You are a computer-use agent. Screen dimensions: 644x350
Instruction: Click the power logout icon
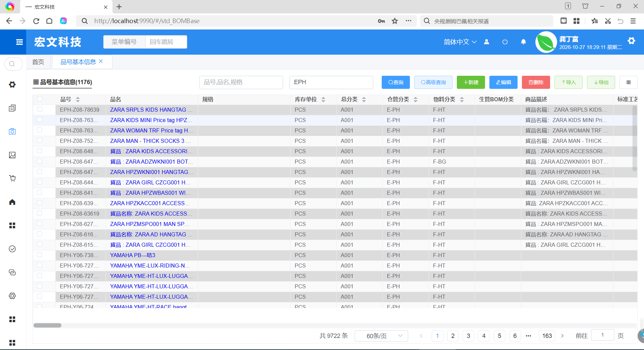coord(505,42)
